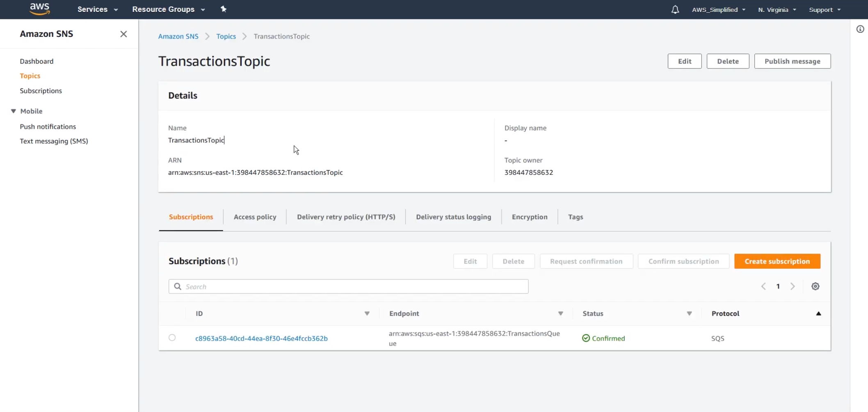Select subscription c8963a58 radio button

[x=172, y=338]
